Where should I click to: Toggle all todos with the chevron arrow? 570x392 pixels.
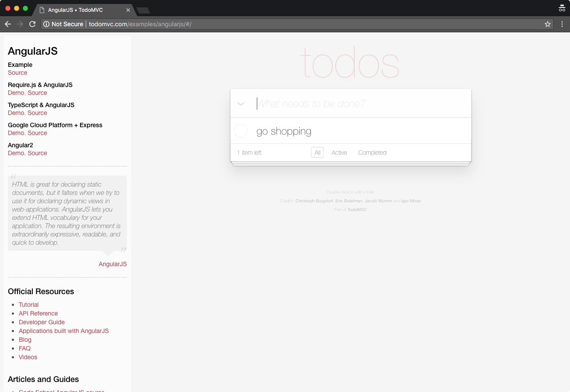(x=241, y=104)
